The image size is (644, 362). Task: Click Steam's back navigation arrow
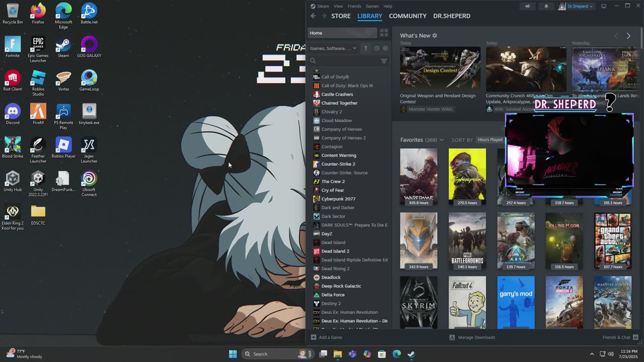pyautogui.click(x=313, y=16)
